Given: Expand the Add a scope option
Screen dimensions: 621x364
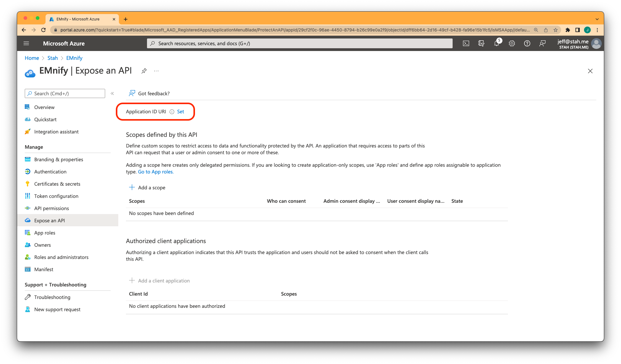Looking at the screenshot, I should pyautogui.click(x=147, y=187).
